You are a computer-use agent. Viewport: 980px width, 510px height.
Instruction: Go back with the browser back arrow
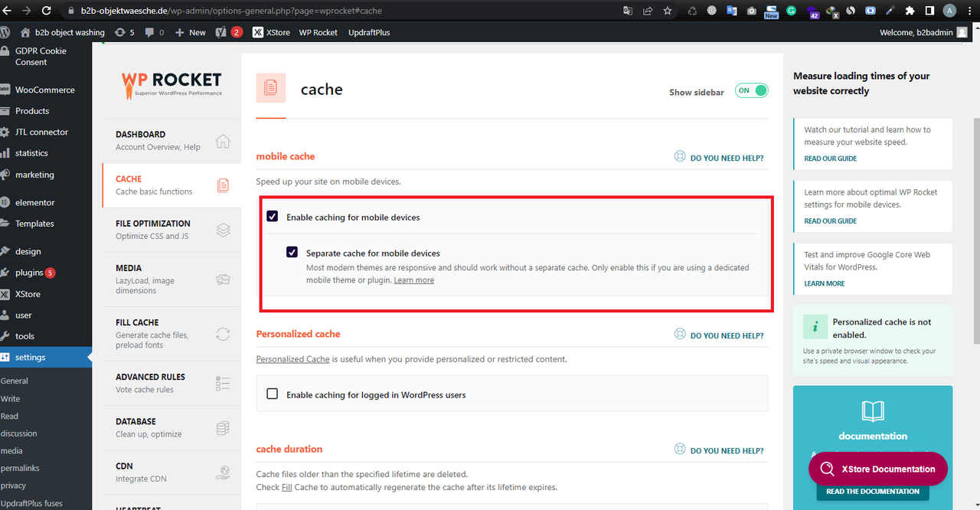tap(7, 11)
